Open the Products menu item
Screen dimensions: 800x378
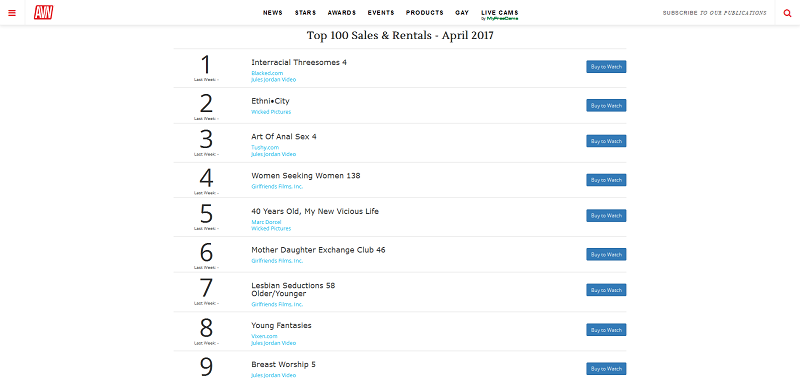point(424,13)
